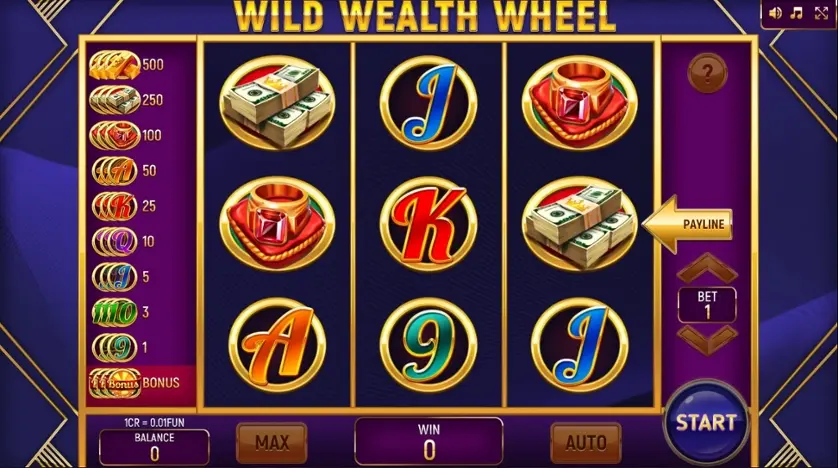Click the BALANCE amount field
The image size is (838, 468).
154,447
